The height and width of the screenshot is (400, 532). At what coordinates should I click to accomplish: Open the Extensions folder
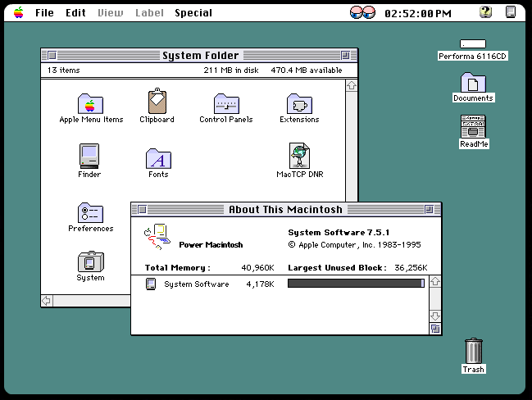coord(299,103)
